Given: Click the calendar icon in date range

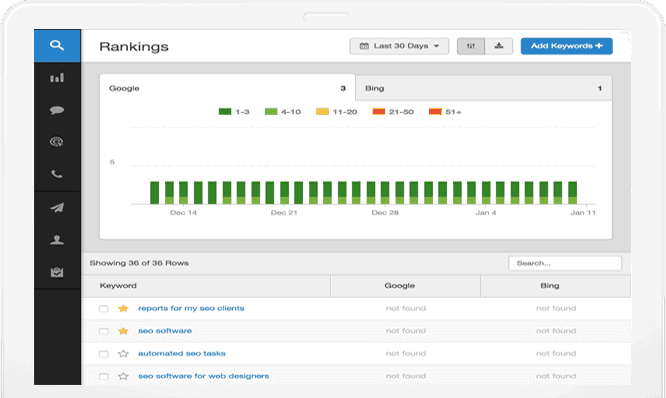Looking at the screenshot, I should [x=364, y=46].
